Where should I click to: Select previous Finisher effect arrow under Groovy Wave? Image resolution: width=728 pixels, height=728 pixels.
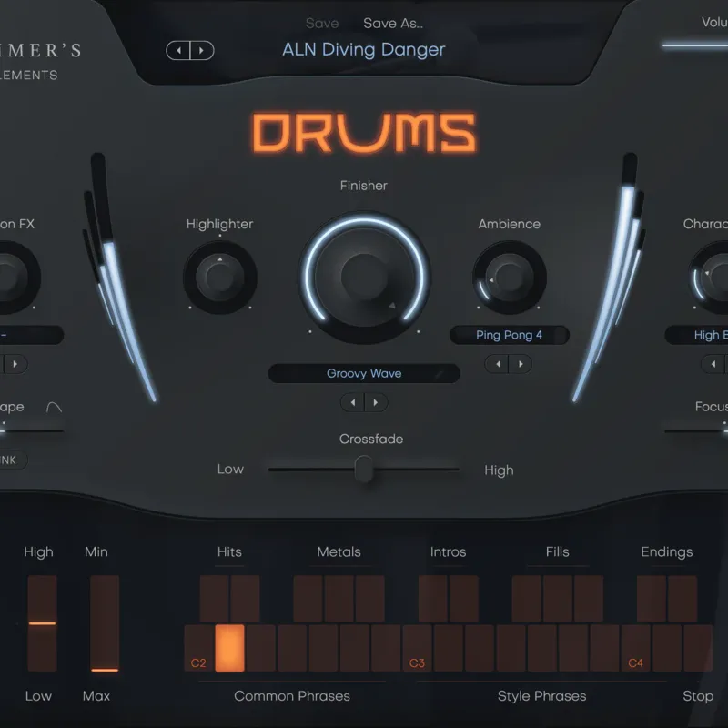pos(353,402)
